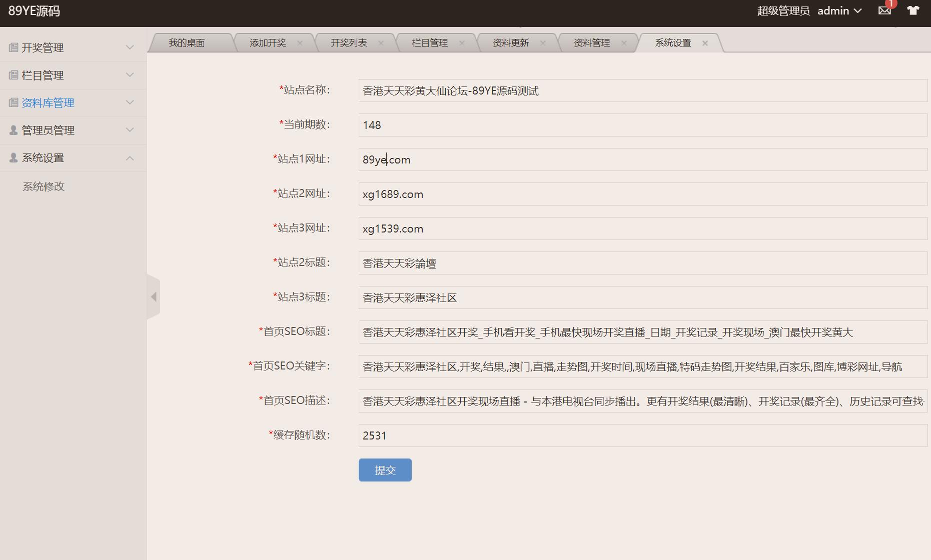Switch to the 我的桌面 tab
This screenshot has height=560, width=931.
coord(187,43)
